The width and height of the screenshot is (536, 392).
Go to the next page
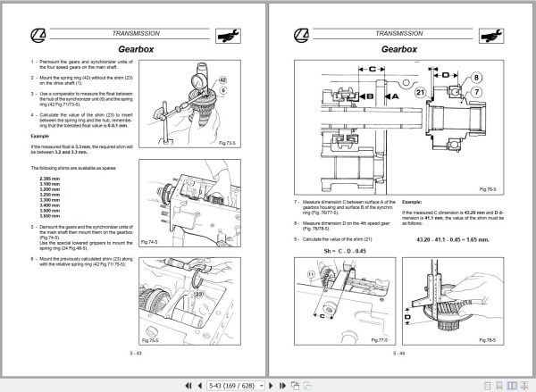click(x=271, y=386)
